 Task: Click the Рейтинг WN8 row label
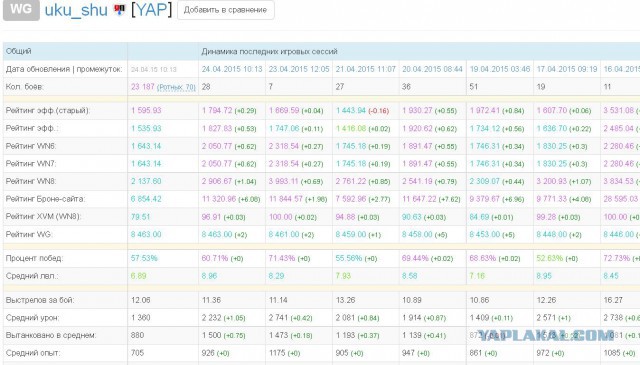31,181
